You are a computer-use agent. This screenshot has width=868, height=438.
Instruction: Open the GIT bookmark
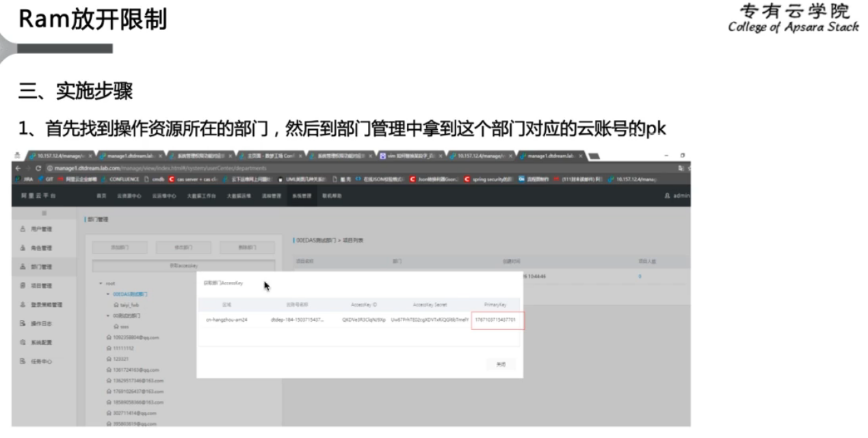click(x=47, y=179)
